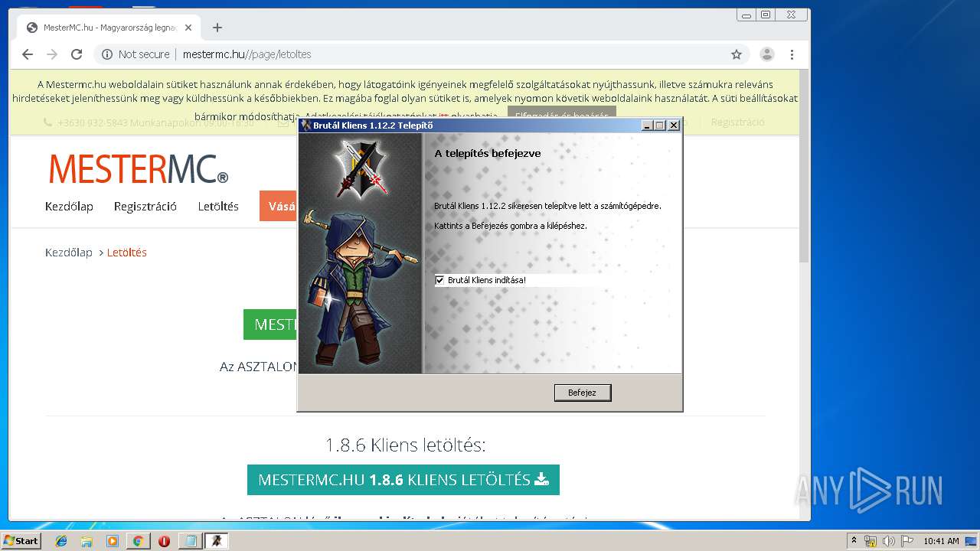Close the MesterMC.hu browser tab
Screen dimensions: 980x551
click(x=188, y=28)
